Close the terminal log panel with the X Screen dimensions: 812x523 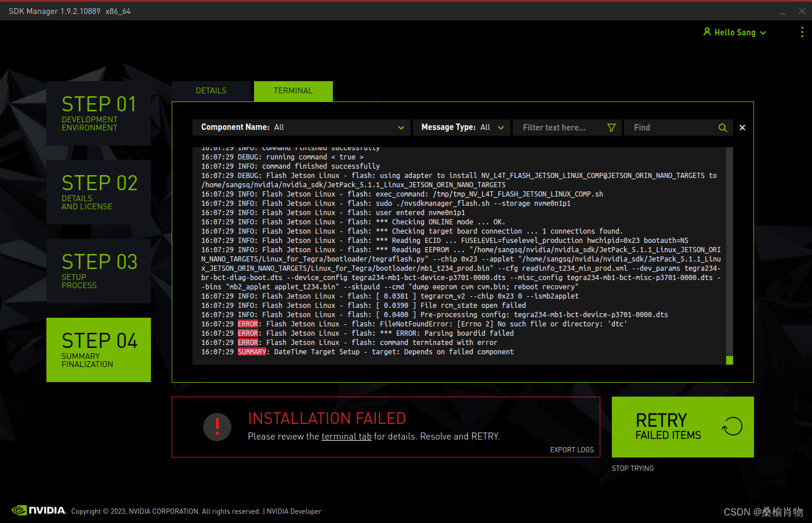[x=742, y=127]
